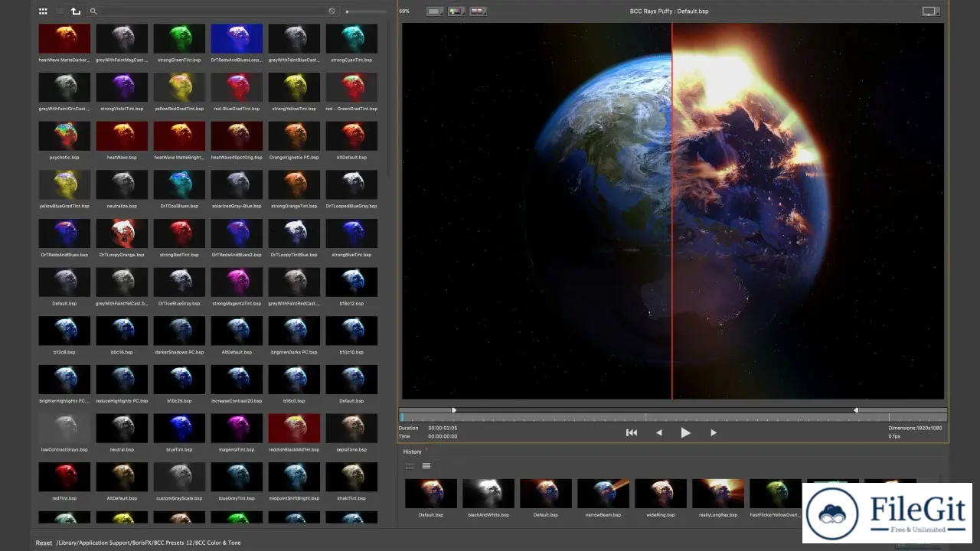The width and height of the screenshot is (980, 551).
Task: Select the strongCyanTint.bsp preset thumbnail
Action: click(x=351, y=39)
